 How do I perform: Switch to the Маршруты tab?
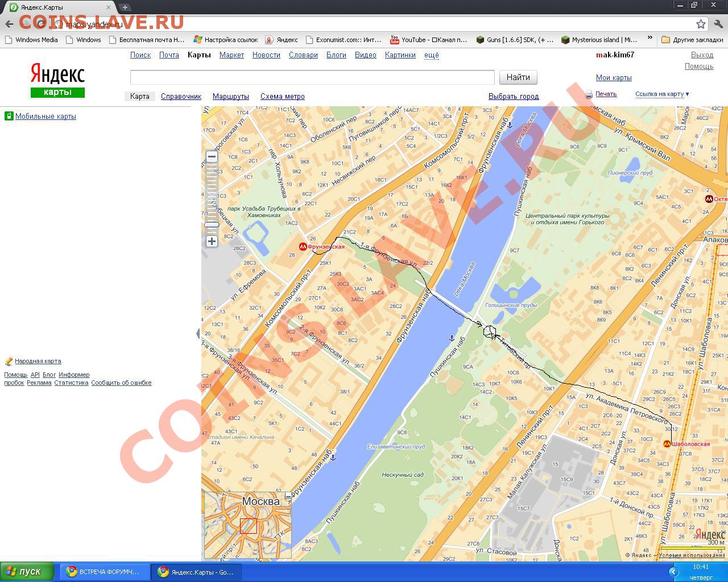click(x=231, y=97)
